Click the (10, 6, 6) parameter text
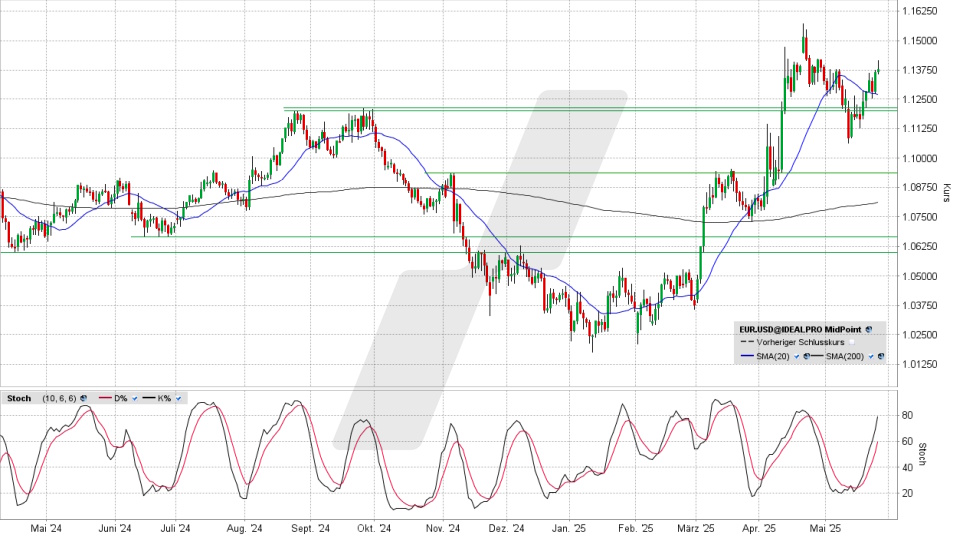Screen dimensions: 960x540 point(59,398)
